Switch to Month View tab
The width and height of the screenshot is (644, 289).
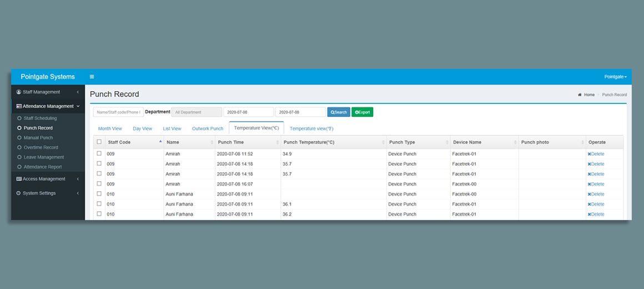tap(110, 129)
